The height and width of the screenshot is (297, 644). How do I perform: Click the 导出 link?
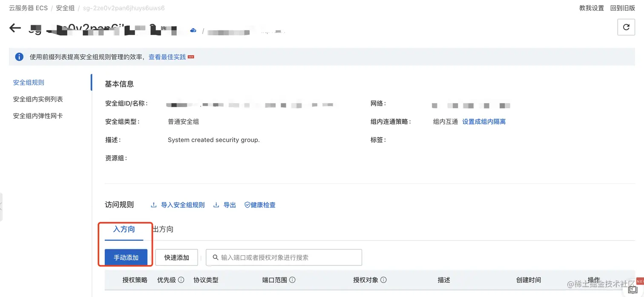click(x=230, y=205)
